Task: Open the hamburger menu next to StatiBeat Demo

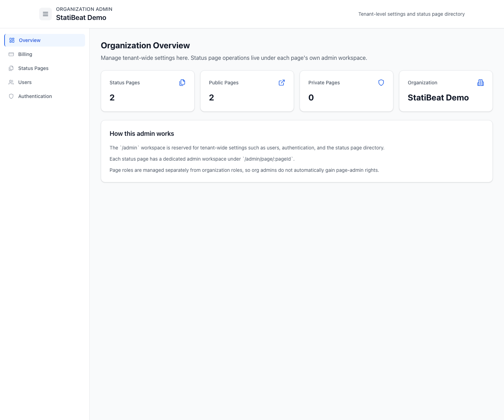Action: click(x=45, y=14)
